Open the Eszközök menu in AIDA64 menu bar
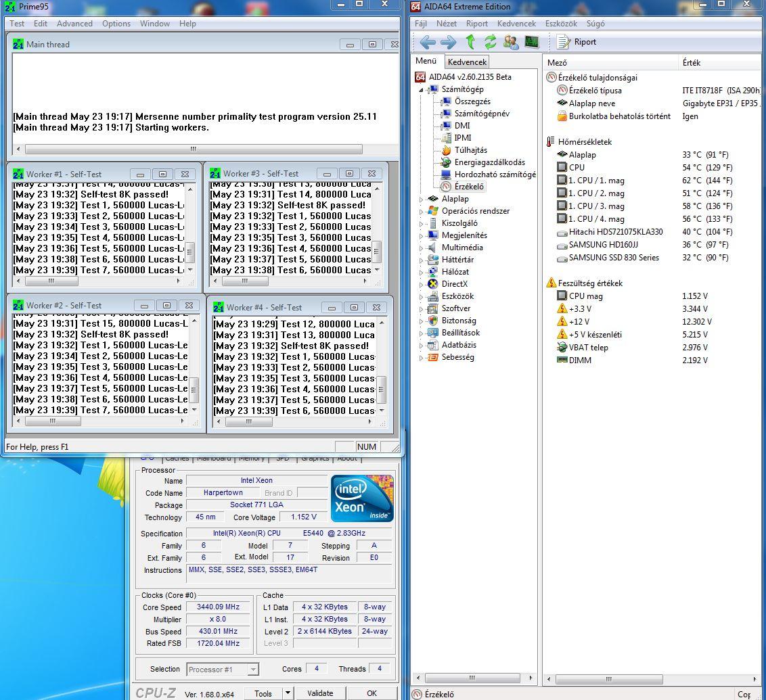766x700 pixels. coord(561,24)
